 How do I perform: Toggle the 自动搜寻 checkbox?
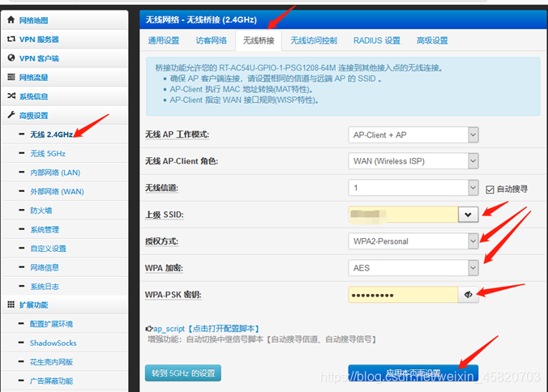pos(490,190)
